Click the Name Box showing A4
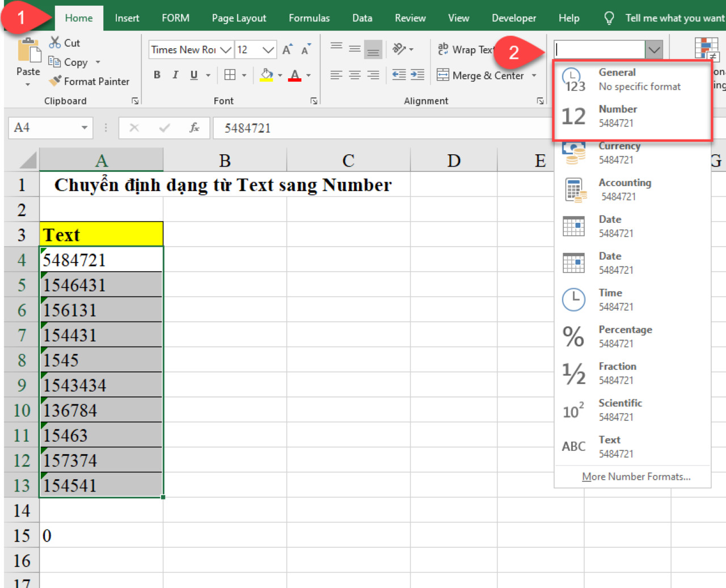This screenshot has width=726, height=588. [44, 128]
